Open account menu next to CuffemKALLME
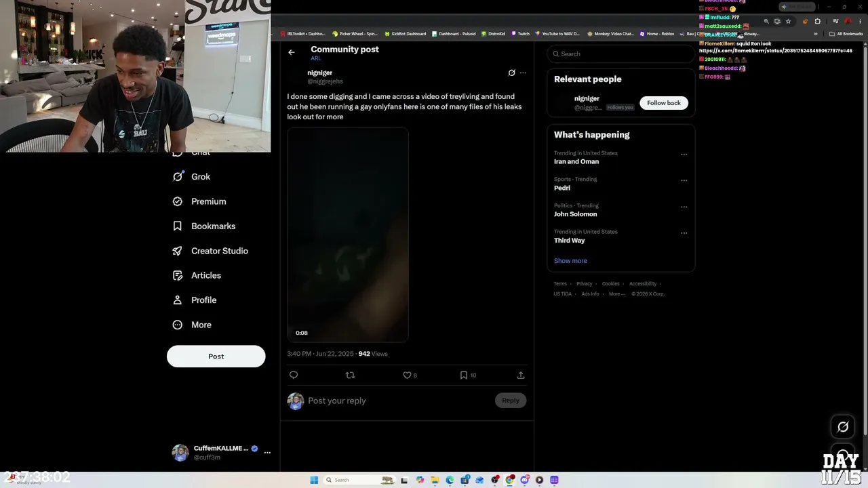 click(x=267, y=452)
